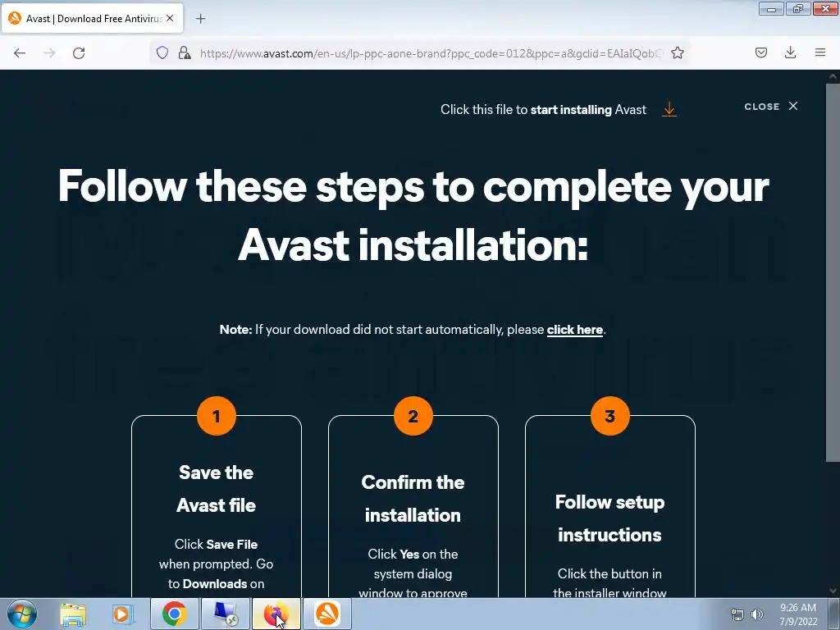This screenshot has height=630, width=840.
Task: Open the Firefox application menu
Action: point(819,52)
